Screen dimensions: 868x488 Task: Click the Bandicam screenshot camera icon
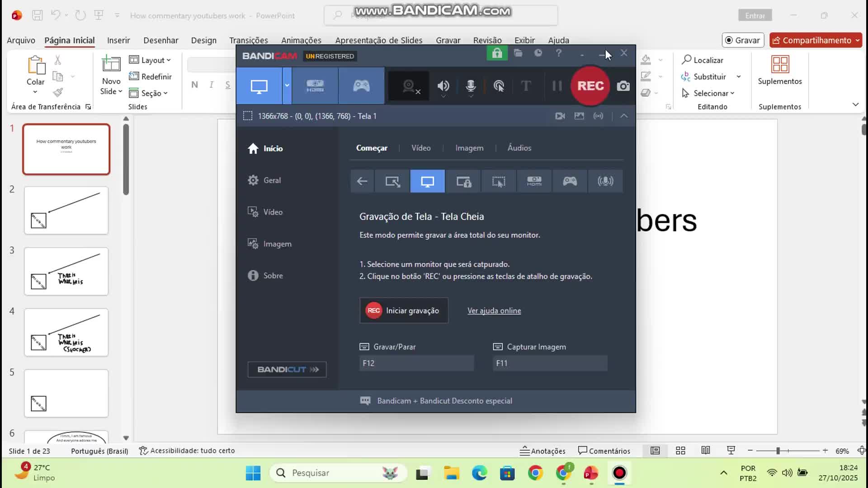623,86
